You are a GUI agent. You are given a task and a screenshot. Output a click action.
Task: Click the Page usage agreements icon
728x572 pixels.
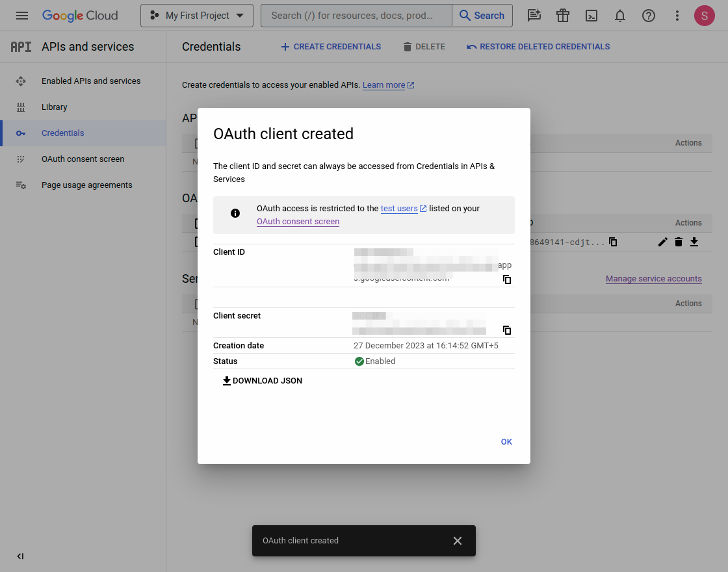tap(21, 185)
